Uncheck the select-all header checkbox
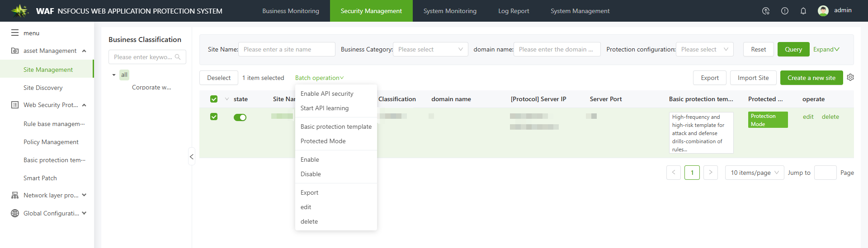Screen dimensions: 868x248 click(214, 99)
